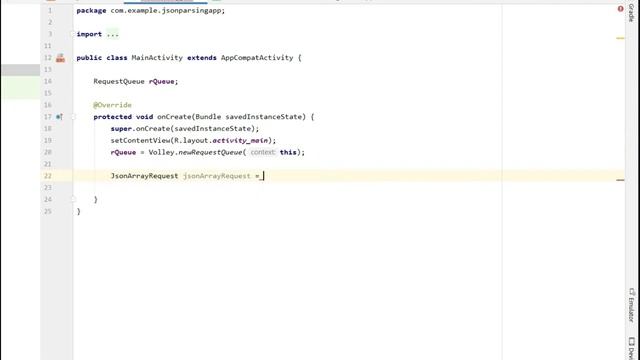Click the 'import' keyword

pos(89,34)
